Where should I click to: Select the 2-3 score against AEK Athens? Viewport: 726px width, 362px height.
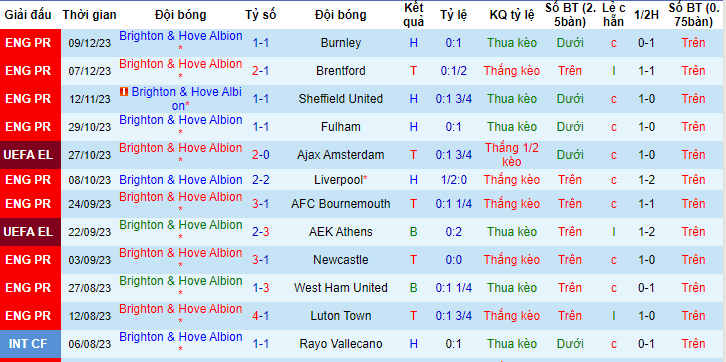pyautogui.click(x=261, y=231)
